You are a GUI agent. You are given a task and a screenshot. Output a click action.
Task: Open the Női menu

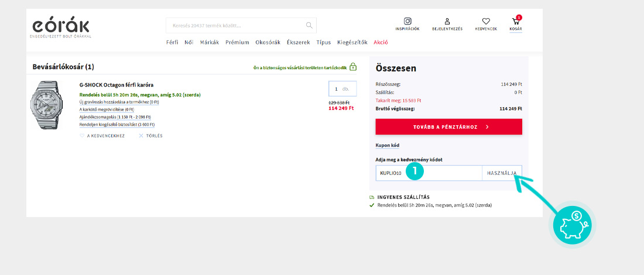point(189,42)
